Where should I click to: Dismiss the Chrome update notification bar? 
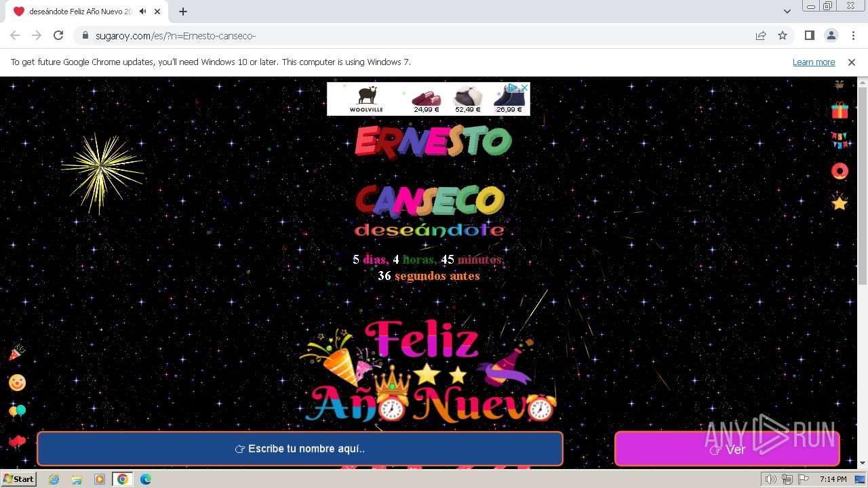point(852,62)
